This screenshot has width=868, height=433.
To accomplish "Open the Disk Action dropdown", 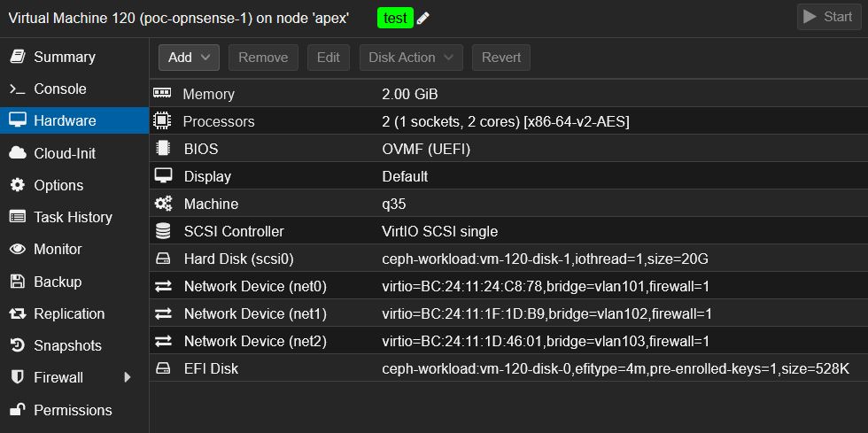I will pos(411,58).
